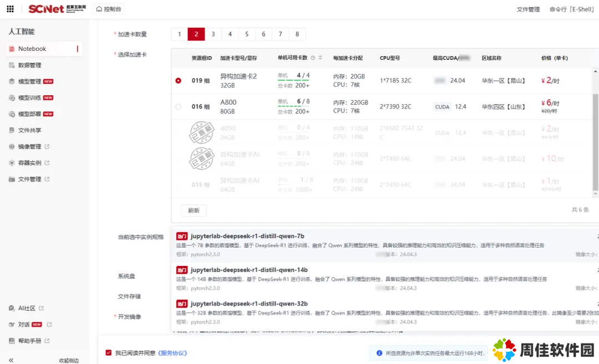Click the 1*7185 32C CPU cell

pyautogui.click(x=395, y=80)
